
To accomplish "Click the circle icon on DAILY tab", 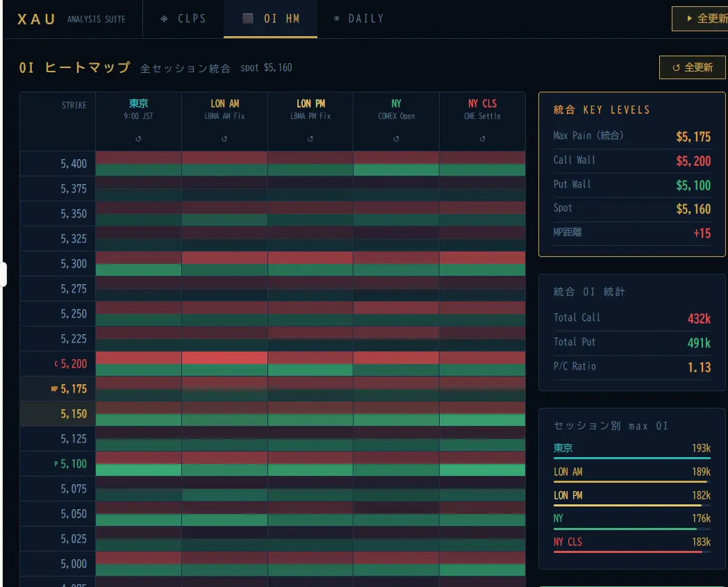I will click(x=337, y=19).
